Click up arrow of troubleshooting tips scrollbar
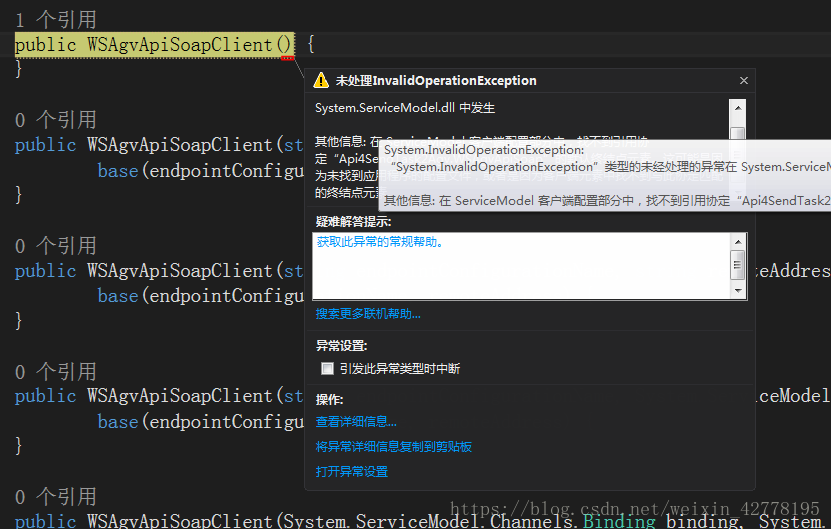This screenshot has width=831, height=529. pos(738,242)
